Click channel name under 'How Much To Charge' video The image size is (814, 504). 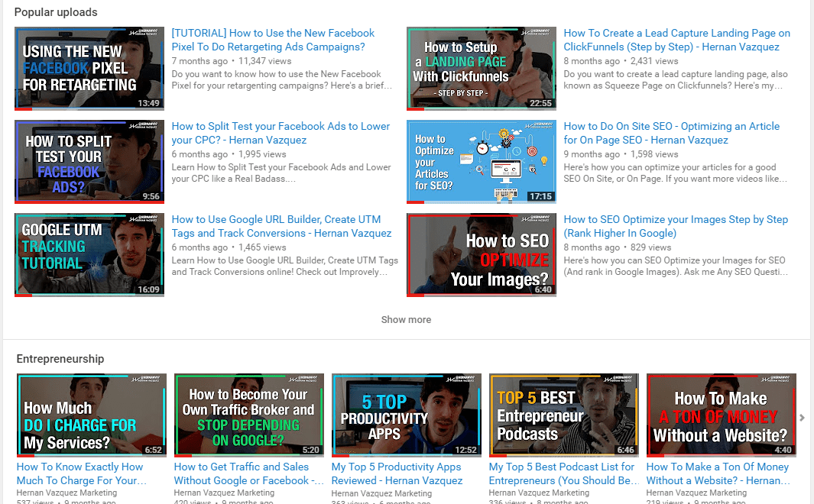pos(66,493)
